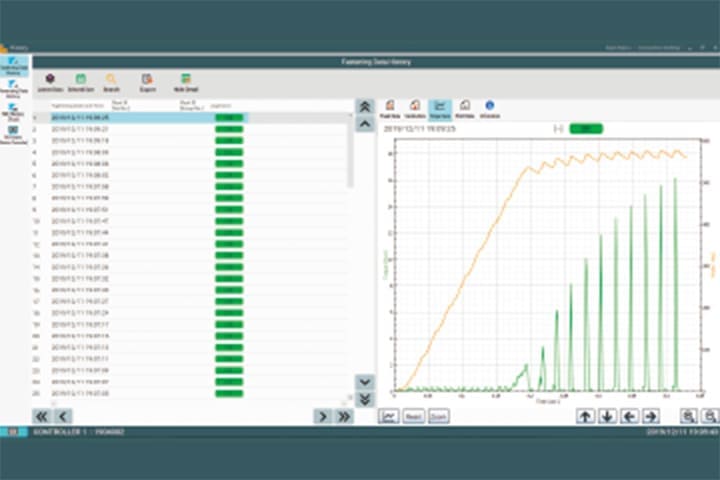Jump to top record with double-up chevron

(365, 106)
